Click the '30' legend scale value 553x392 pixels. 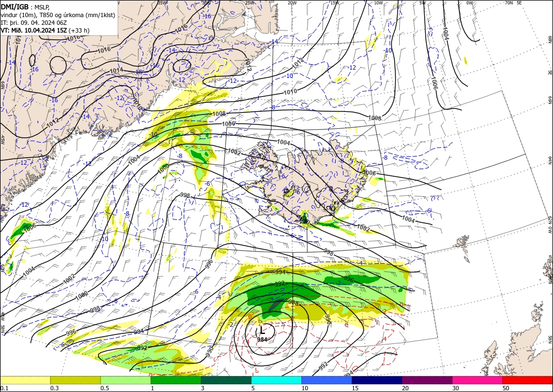coord(456,388)
